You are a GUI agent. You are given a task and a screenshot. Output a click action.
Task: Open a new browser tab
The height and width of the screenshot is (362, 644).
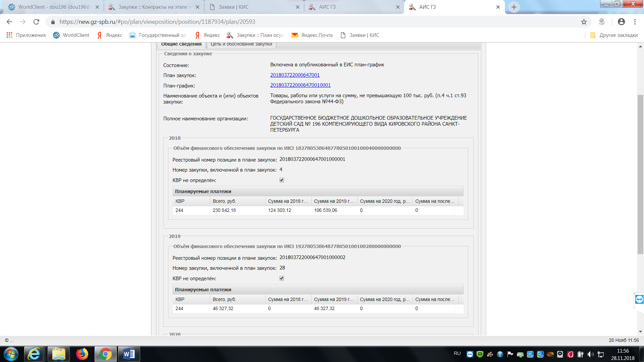[514, 7]
